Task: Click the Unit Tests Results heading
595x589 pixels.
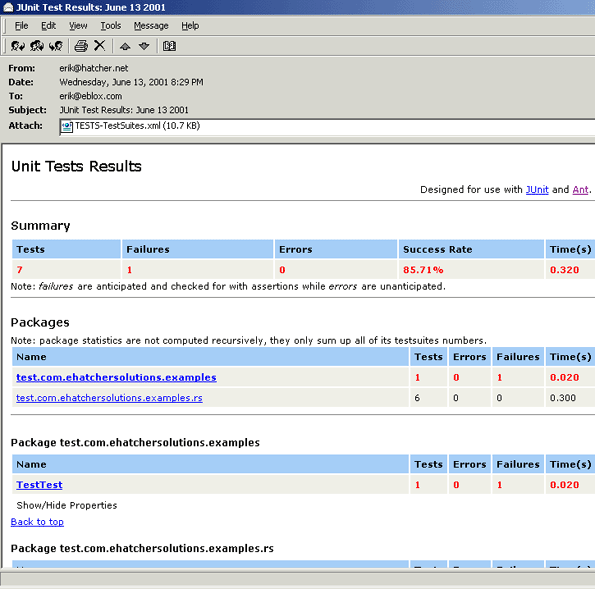Action: [x=76, y=166]
